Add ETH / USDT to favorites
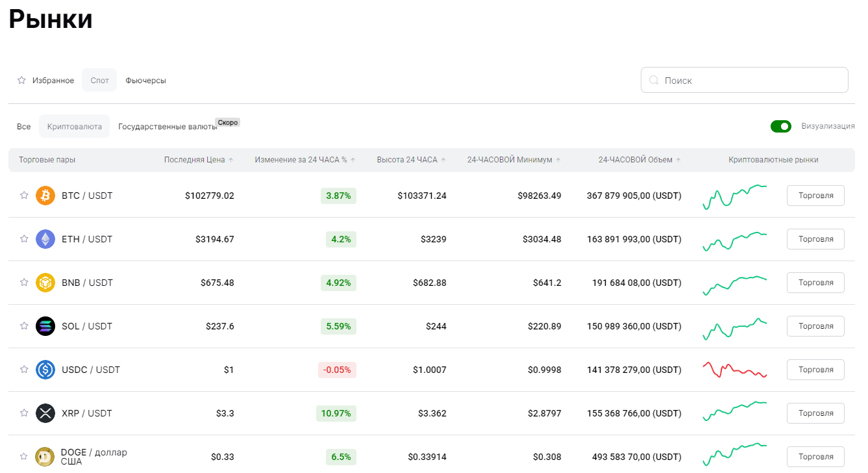Image resolution: width=868 pixels, height=473 pixels. (x=24, y=239)
